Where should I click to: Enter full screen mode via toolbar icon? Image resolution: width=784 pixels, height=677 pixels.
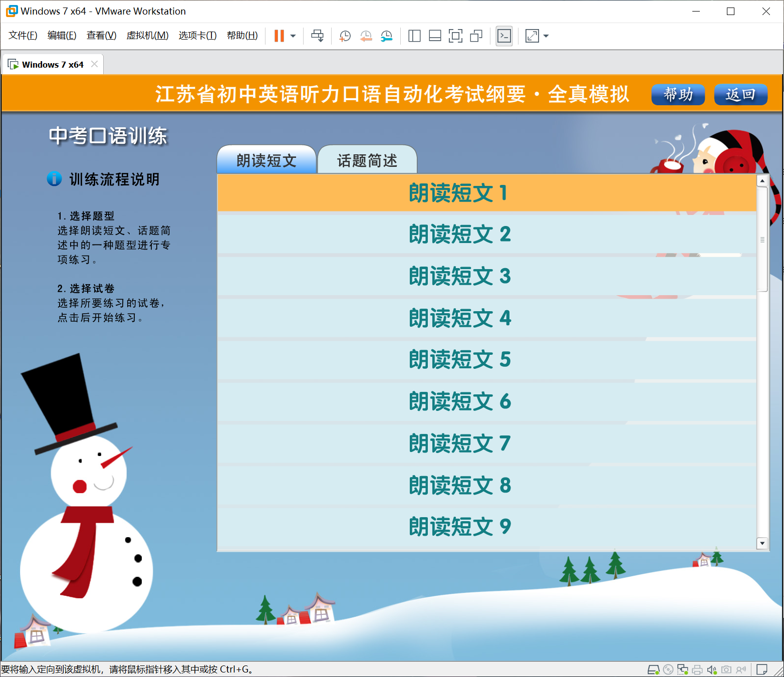(455, 36)
